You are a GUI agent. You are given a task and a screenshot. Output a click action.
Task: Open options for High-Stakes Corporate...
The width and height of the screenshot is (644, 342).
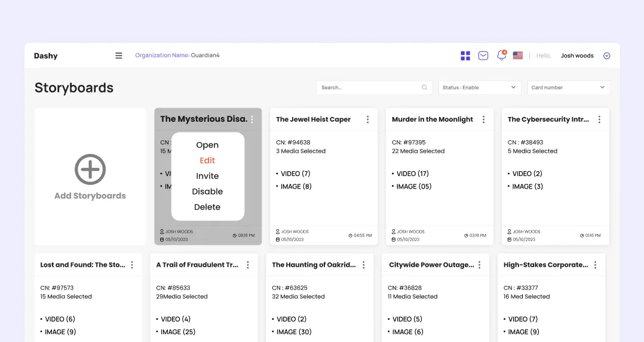[595, 265]
